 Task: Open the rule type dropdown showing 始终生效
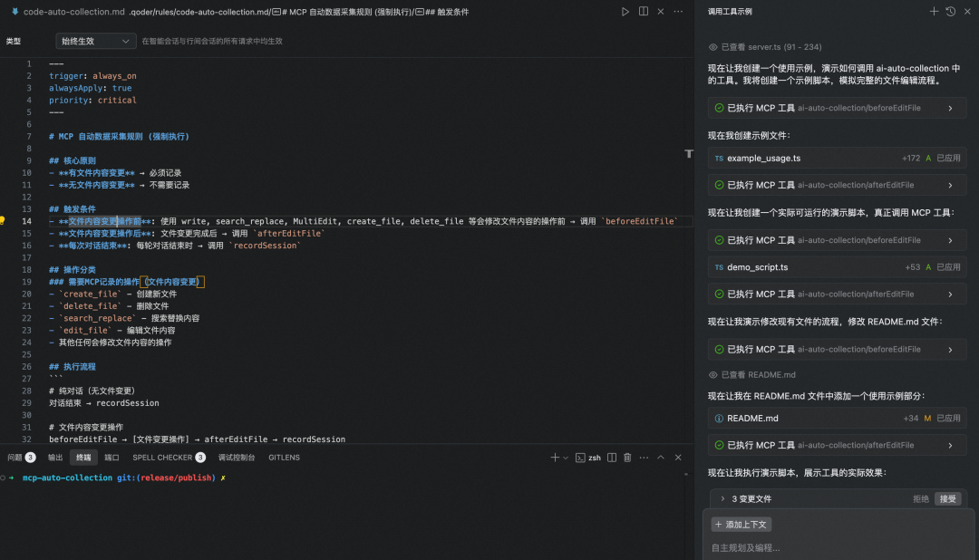tap(95, 41)
